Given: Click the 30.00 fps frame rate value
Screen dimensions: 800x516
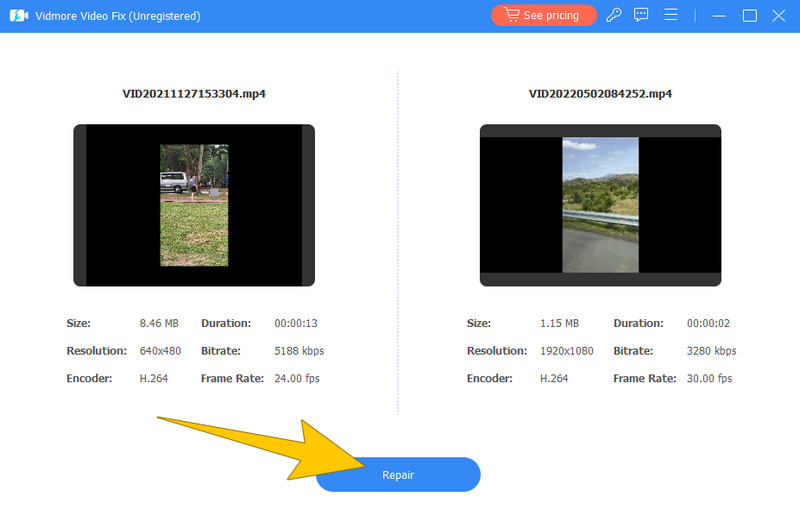Looking at the screenshot, I should (709, 378).
